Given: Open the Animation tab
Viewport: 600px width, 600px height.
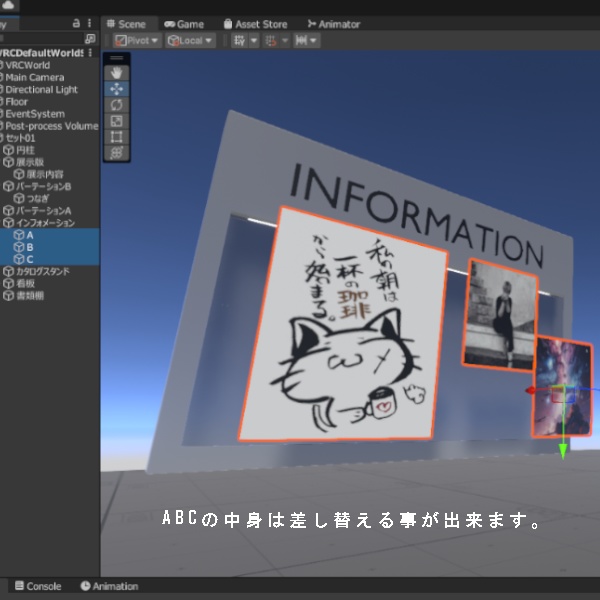Looking at the screenshot, I should [109, 586].
